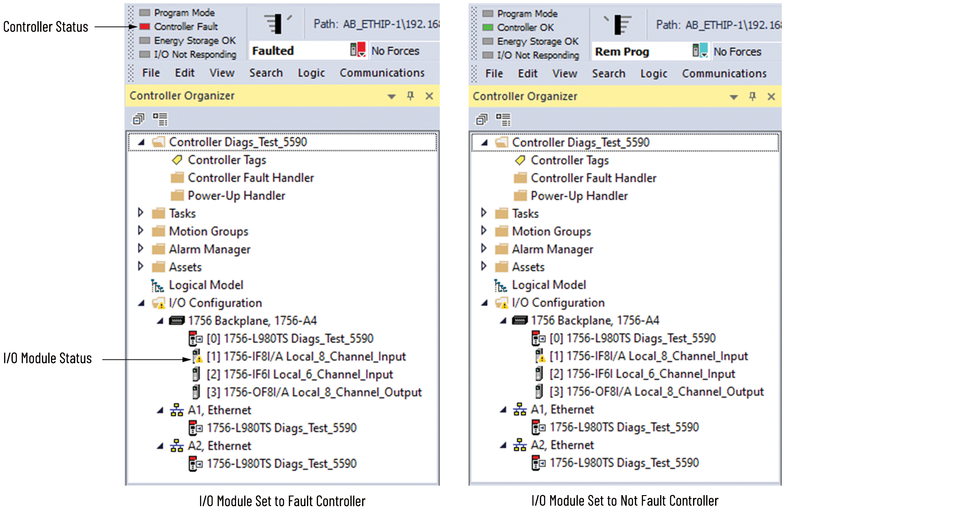Viewport: 980px width, 510px height.
Task: Collapse I/O Configuration in right organizer
Action: click(484, 303)
